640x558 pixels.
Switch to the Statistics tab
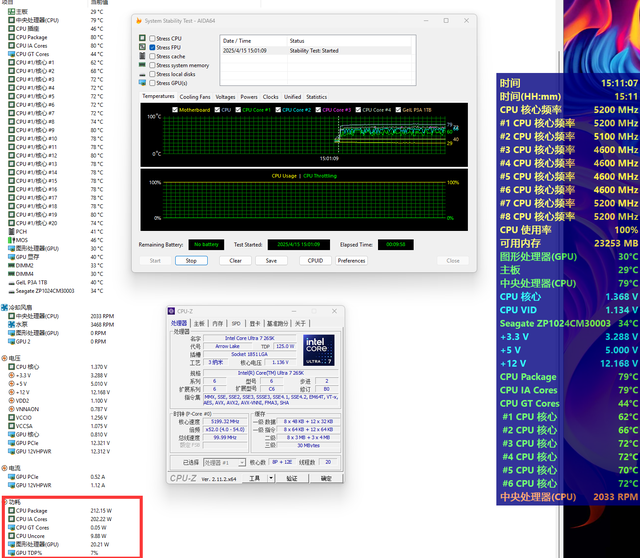[x=316, y=97]
